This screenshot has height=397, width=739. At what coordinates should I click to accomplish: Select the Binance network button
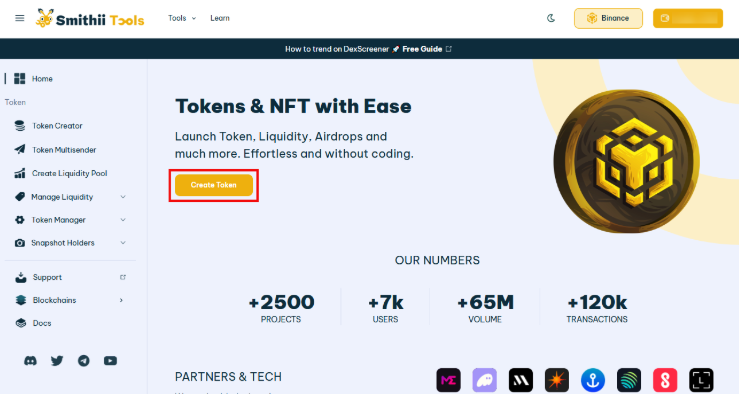click(608, 18)
